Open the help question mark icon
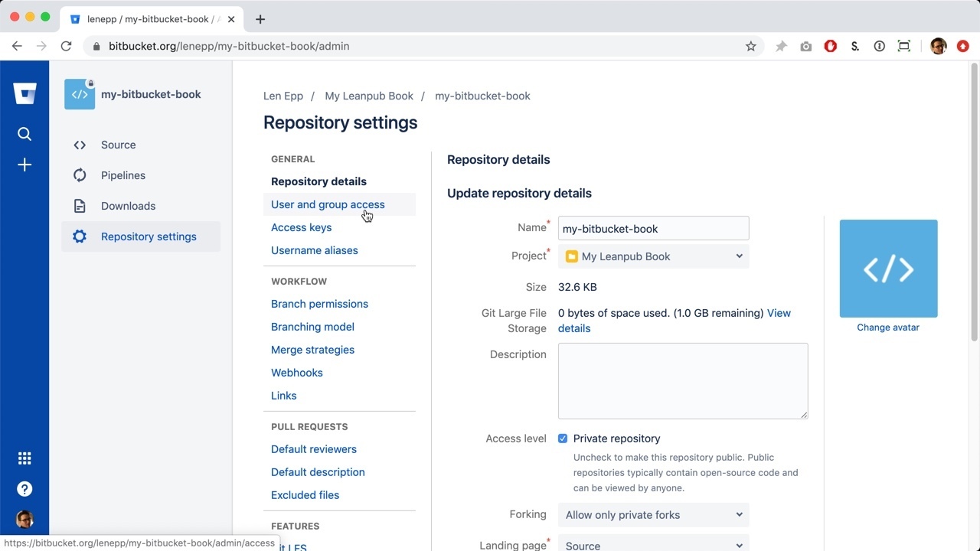Screen dimensions: 980x551 [24, 489]
